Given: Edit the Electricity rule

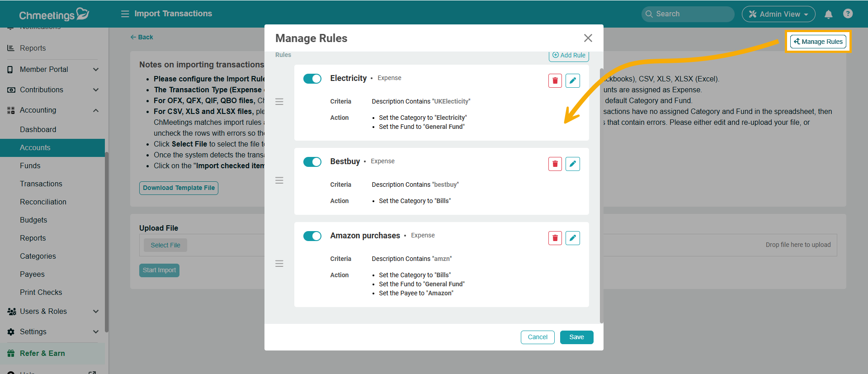Looking at the screenshot, I should pos(573,80).
